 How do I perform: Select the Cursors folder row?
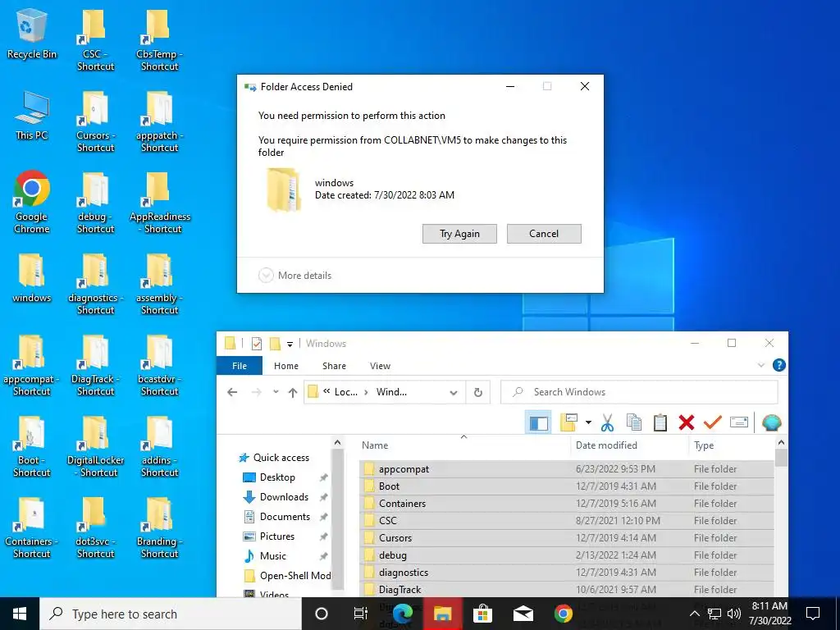567,537
